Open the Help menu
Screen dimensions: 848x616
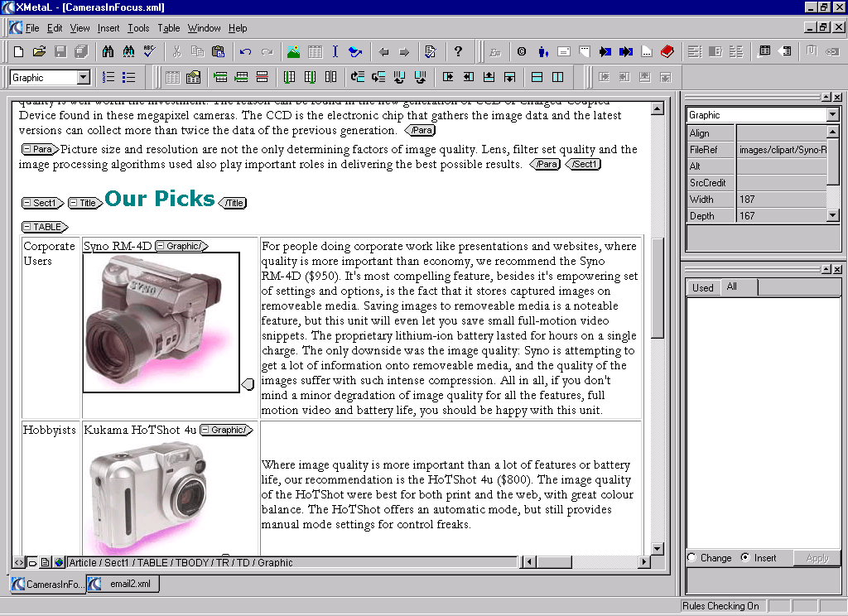(x=238, y=28)
